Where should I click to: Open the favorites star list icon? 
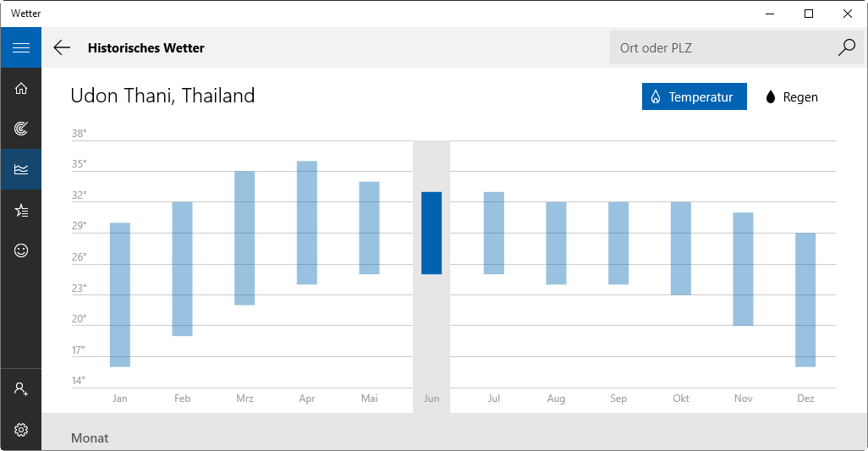point(21,211)
